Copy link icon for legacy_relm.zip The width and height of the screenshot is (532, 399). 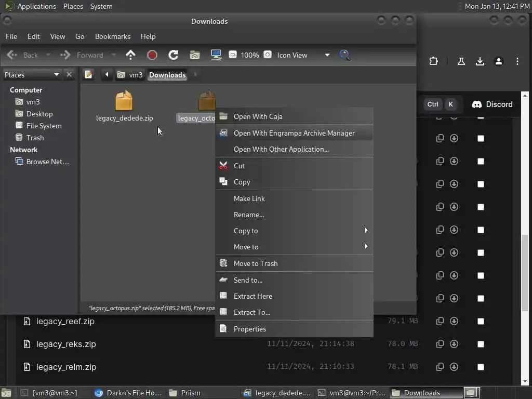point(440,367)
